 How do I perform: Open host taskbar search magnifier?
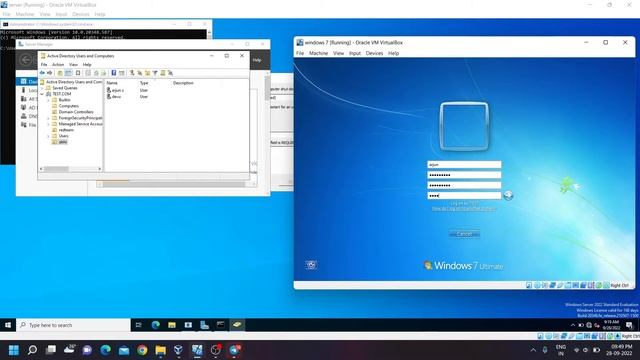[x=32, y=350]
